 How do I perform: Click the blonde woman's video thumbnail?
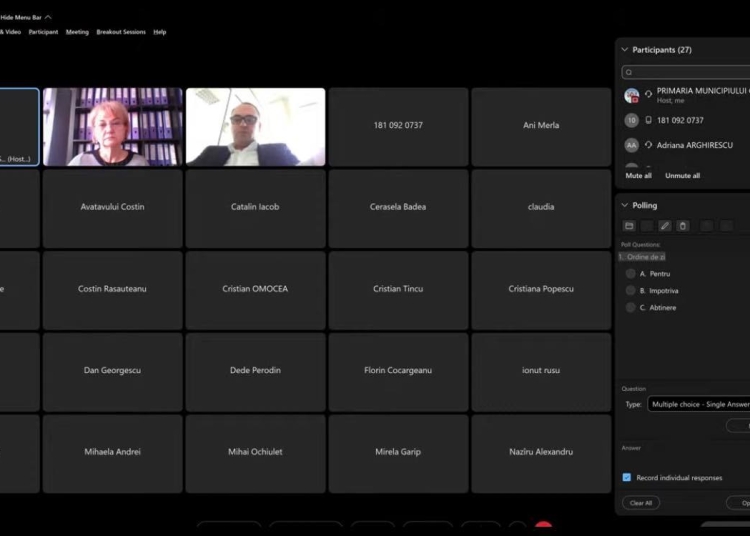pos(112,127)
